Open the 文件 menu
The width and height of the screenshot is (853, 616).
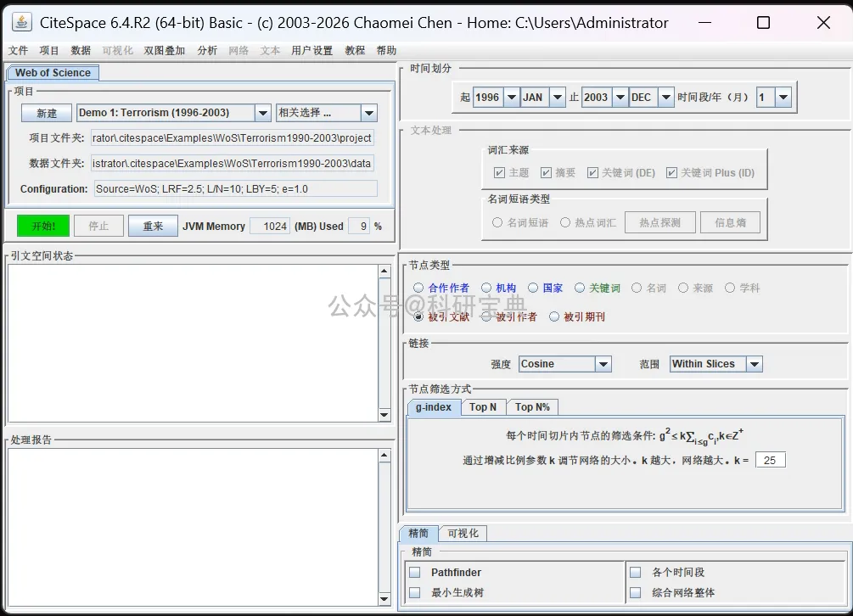[18, 51]
